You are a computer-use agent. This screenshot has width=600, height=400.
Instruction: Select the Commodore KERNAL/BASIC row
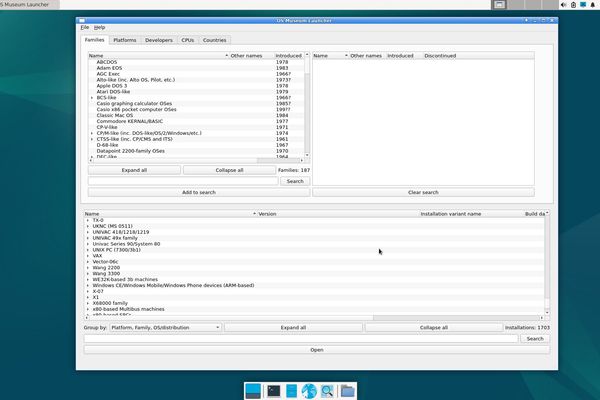point(196,121)
